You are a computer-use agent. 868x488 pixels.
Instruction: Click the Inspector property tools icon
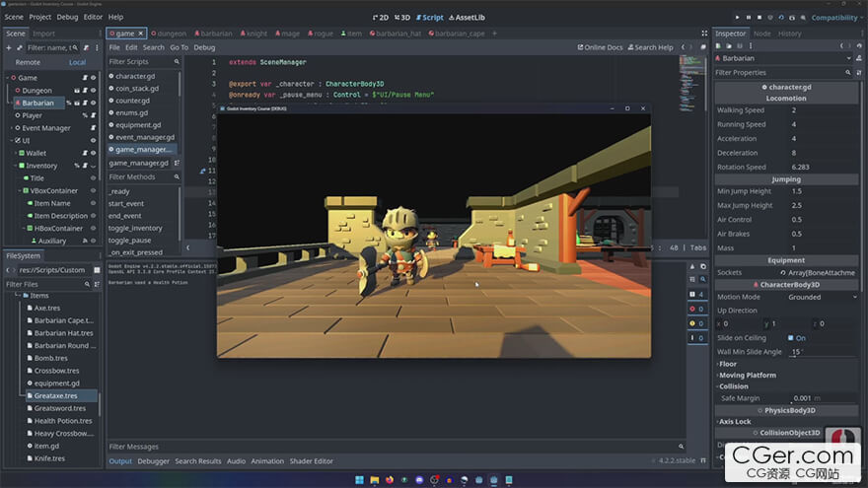pos(858,73)
